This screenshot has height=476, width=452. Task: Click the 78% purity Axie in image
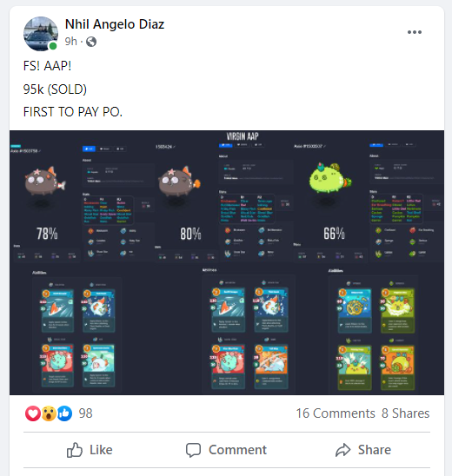[x=45, y=182]
